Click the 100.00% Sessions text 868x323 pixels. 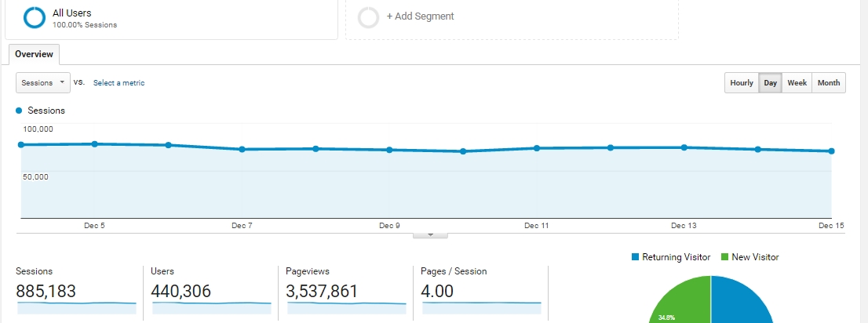85,25
